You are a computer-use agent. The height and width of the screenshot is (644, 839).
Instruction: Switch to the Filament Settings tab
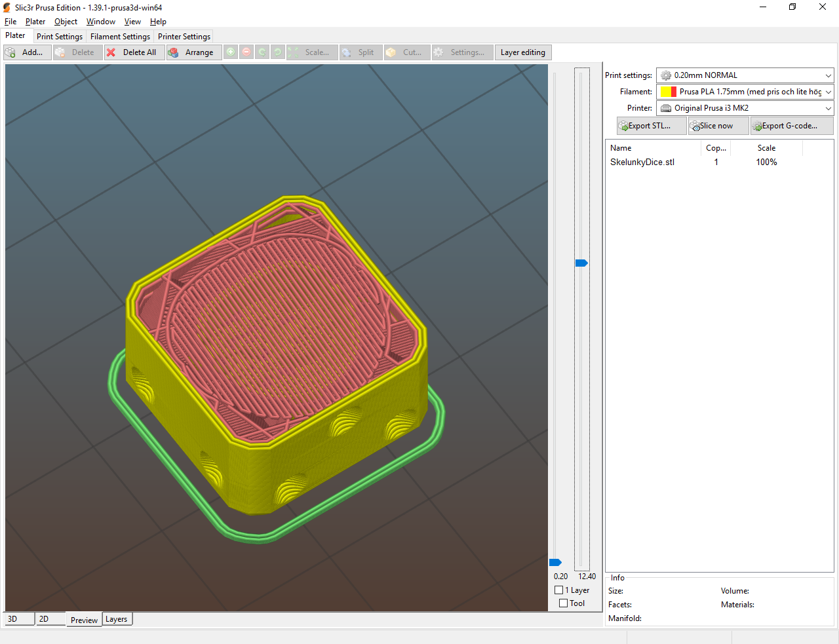(120, 36)
